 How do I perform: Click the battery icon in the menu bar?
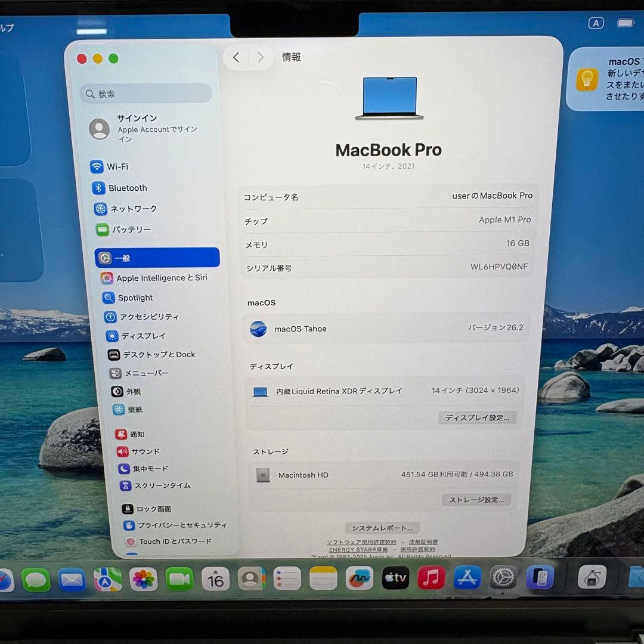point(625,22)
